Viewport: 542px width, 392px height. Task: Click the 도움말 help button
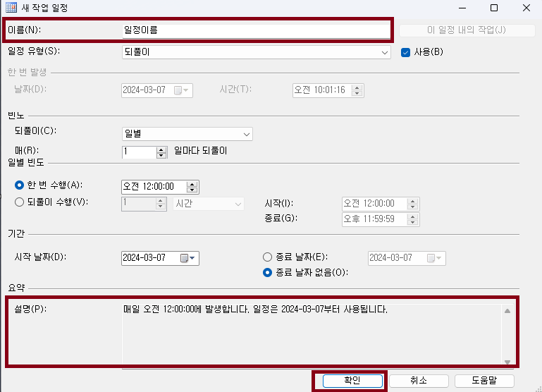484,381
